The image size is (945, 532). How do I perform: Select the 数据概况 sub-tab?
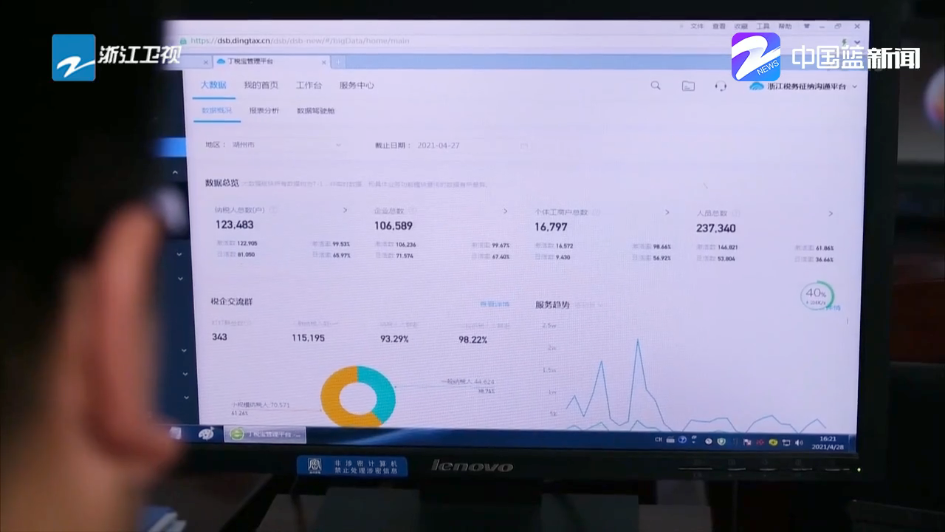216,110
